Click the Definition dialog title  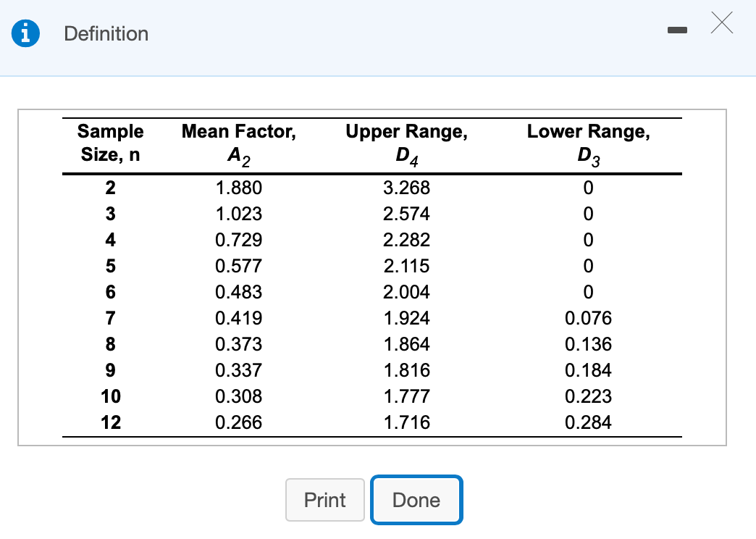click(106, 33)
